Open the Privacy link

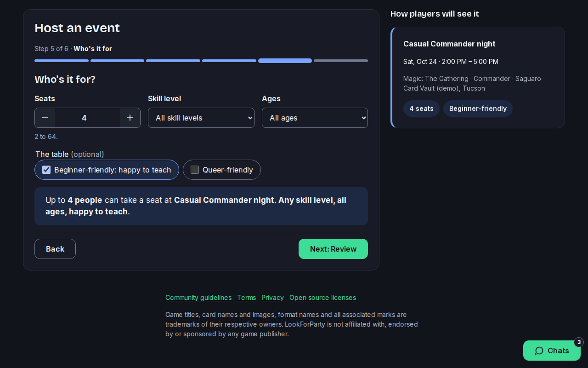click(272, 298)
